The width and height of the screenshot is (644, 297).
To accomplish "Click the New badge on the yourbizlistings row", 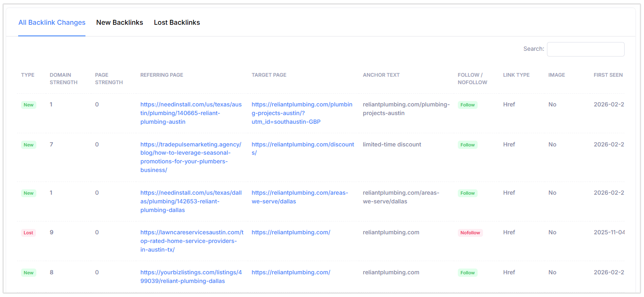I will [x=28, y=273].
